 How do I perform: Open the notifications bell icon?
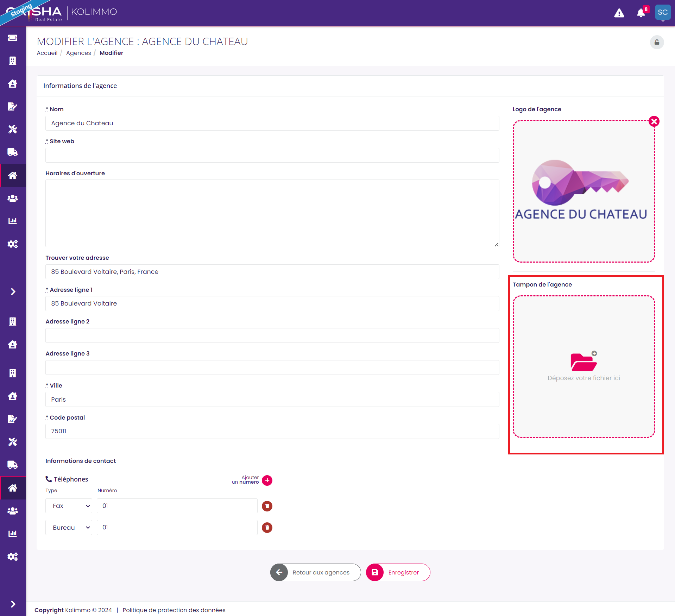pyautogui.click(x=641, y=13)
